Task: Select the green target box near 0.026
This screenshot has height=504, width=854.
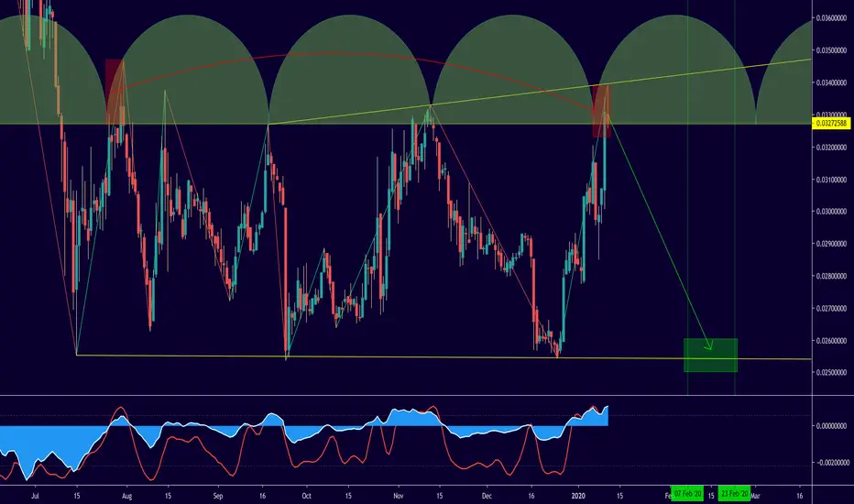Action: pos(711,356)
